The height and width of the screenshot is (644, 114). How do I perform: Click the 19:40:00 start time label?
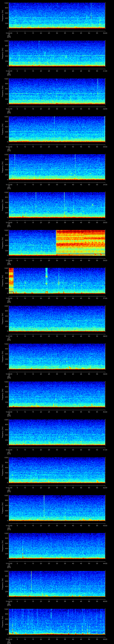pos(9,450)
